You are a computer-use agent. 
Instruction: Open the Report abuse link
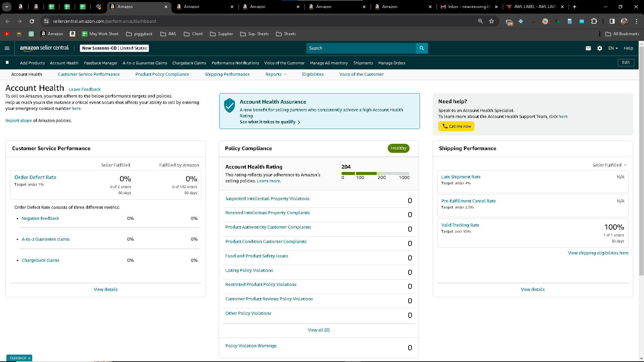click(x=18, y=121)
